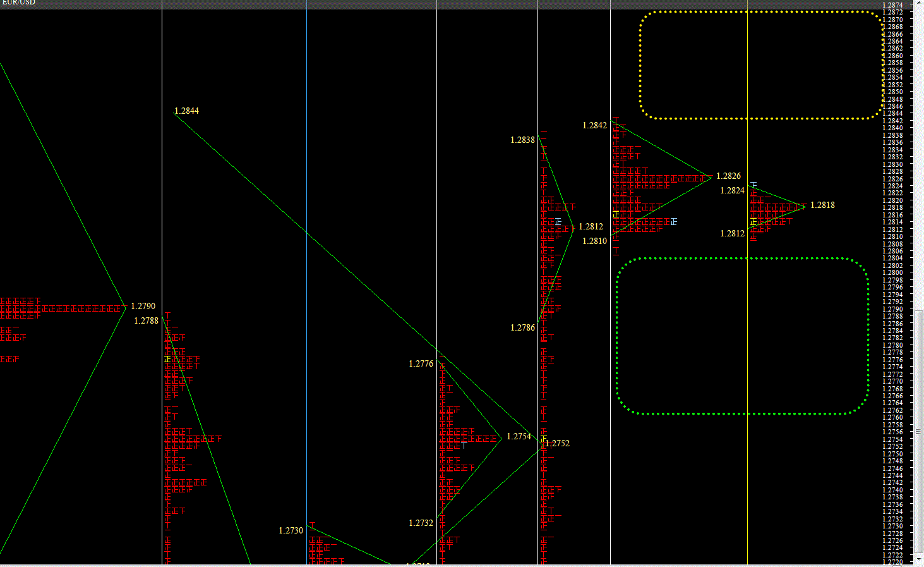Select the yellow 1.2786 profile label

[523, 327]
